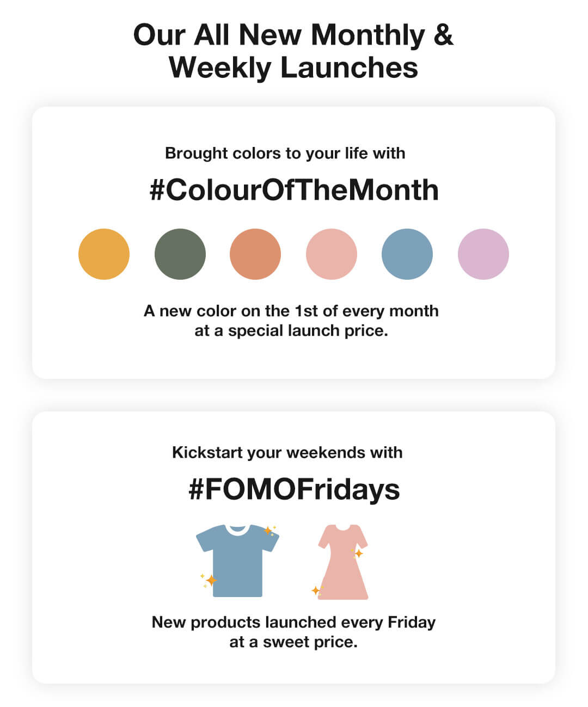This screenshot has height=707, width=588.
Task: Click sparkle on t-shirt's upper sleeve
Action: pyautogui.click(x=268, y=530)
